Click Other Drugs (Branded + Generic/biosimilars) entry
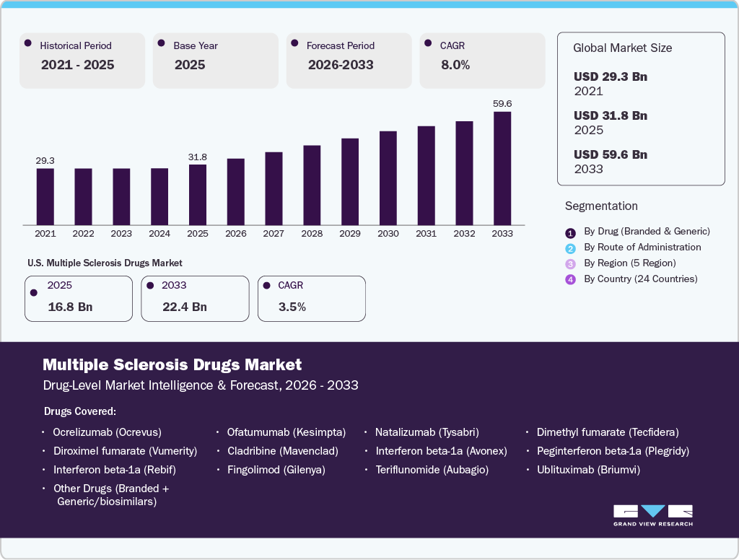Image resolution: width=739 pixels, height=560 pixels. click(111, 495)
